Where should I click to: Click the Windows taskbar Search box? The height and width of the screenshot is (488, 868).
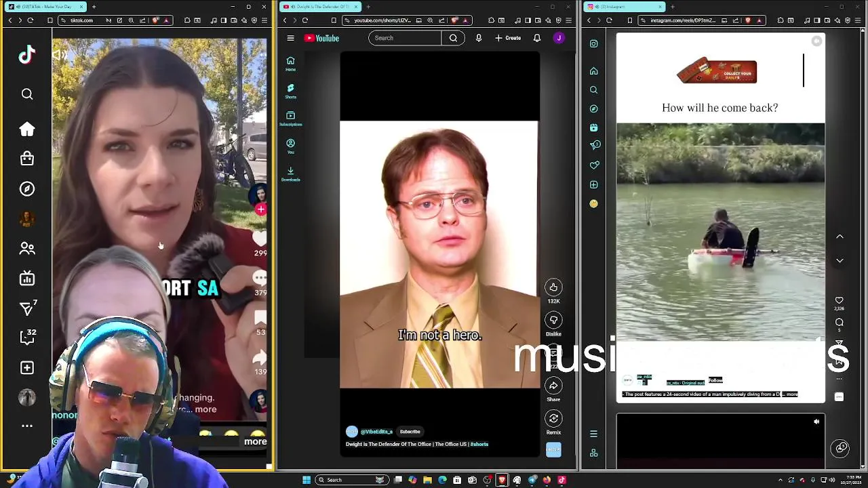(x=353, y=480)
